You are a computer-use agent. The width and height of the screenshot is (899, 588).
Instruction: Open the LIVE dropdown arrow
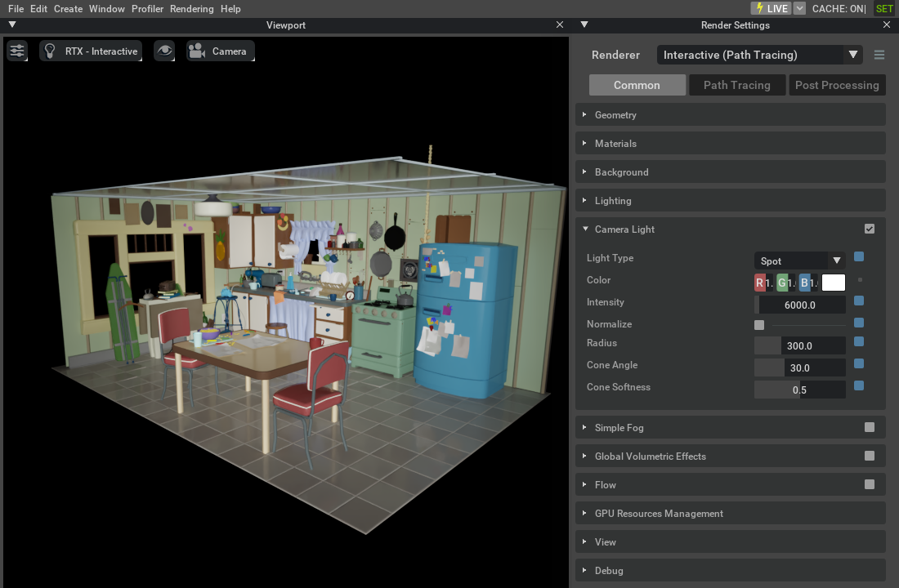point(800,9)
